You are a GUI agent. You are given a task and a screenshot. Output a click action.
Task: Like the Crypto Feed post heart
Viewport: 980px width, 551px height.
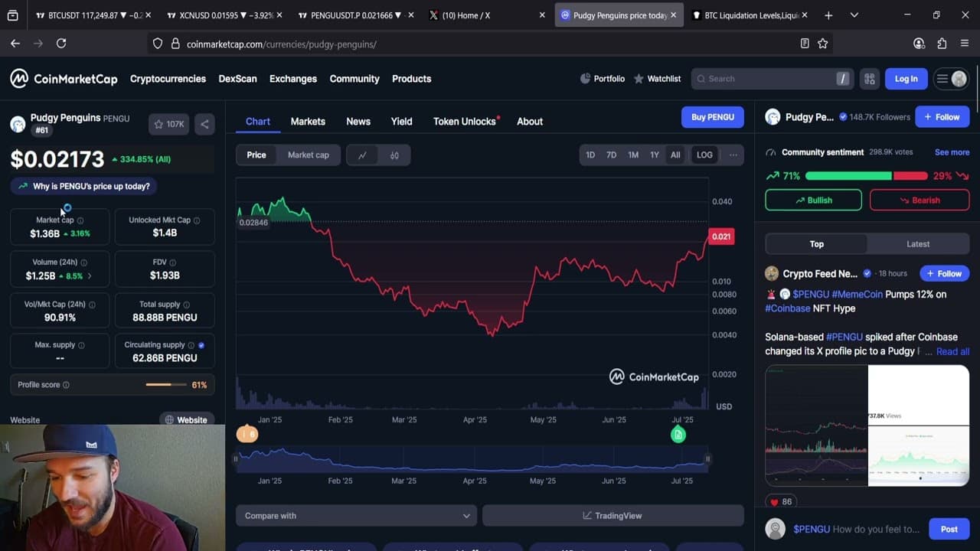(x=773, y=501)
